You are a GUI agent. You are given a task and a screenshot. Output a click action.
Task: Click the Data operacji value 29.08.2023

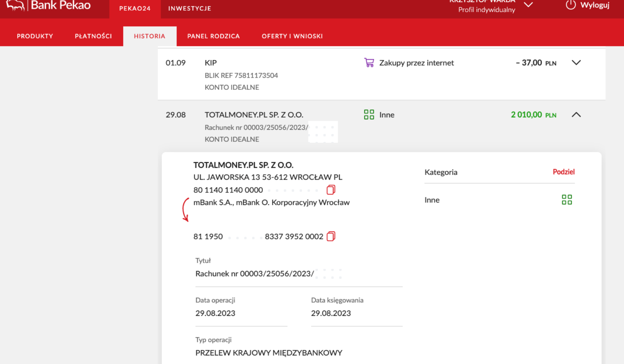(215, 313)
